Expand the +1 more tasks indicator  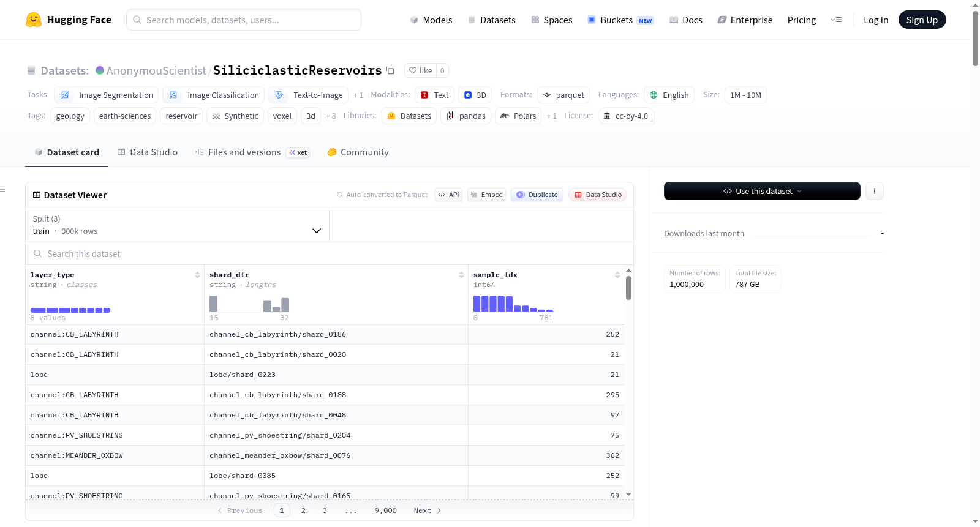[x=358, y=95]
